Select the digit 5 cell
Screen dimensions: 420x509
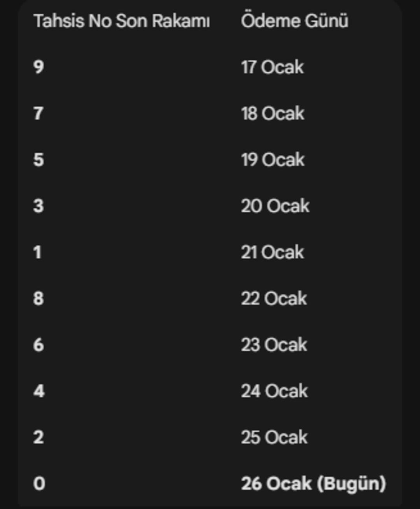coord(38,160)
